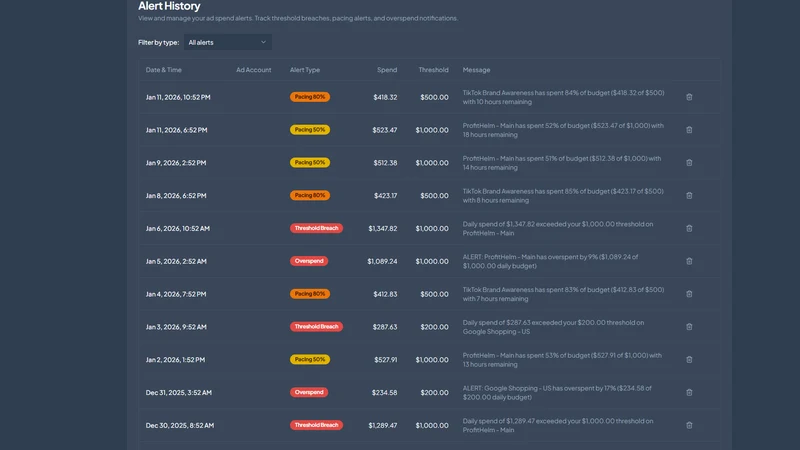Select the date Jan 6, 2026, 10:52 AM
The height and width of the screenshot is (450, 800).
(177, 229)
